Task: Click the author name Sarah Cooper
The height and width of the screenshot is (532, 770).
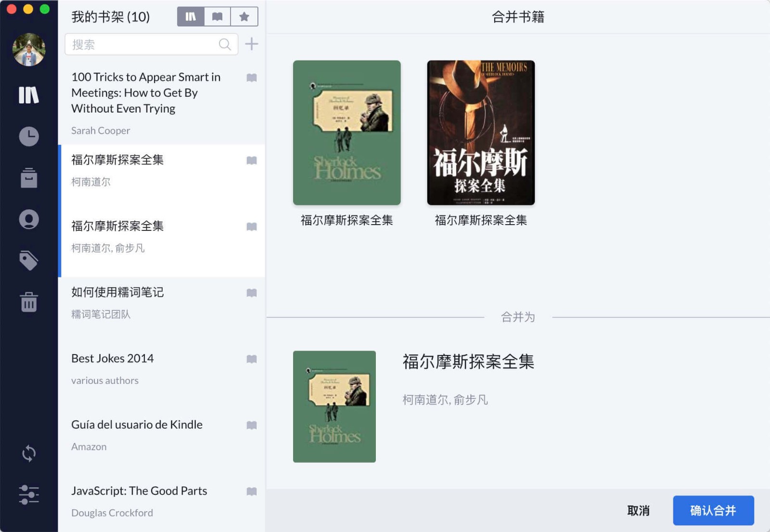Action: click(101, 130)
